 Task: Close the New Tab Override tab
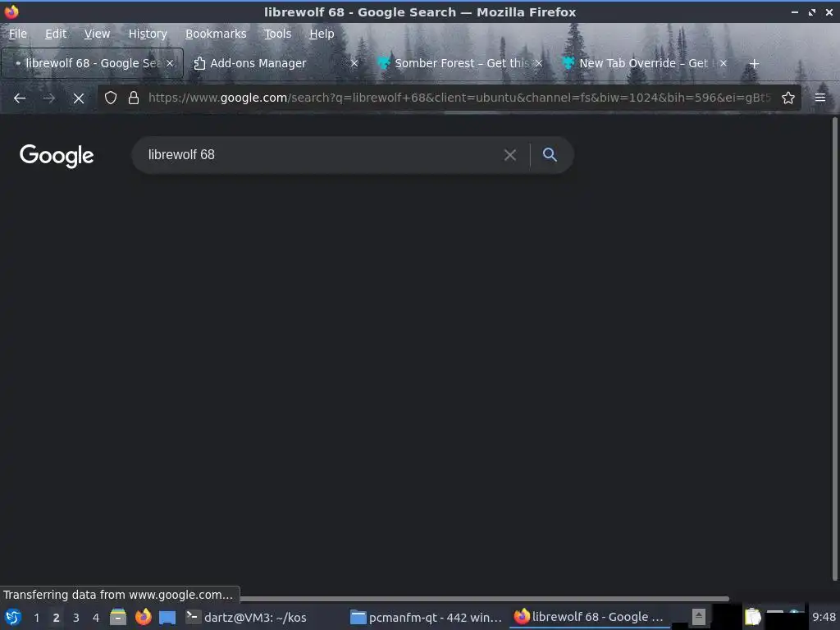(724, 63)
